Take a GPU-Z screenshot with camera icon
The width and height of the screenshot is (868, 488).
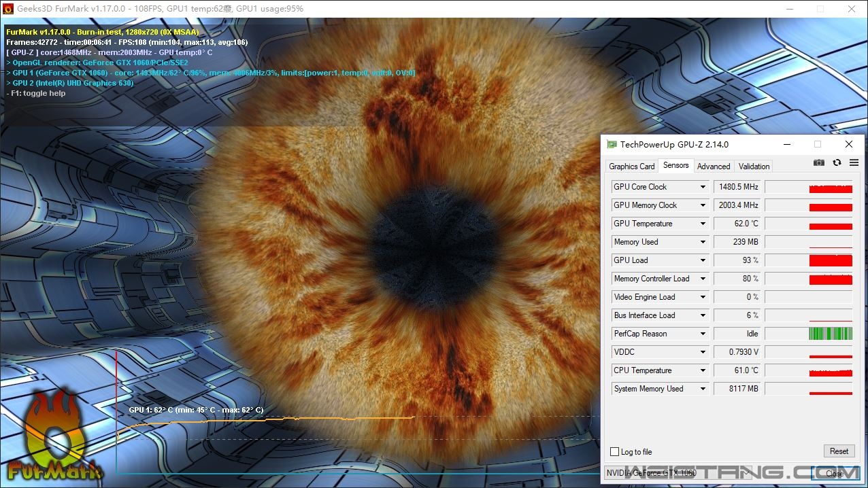tap(819, 163)
